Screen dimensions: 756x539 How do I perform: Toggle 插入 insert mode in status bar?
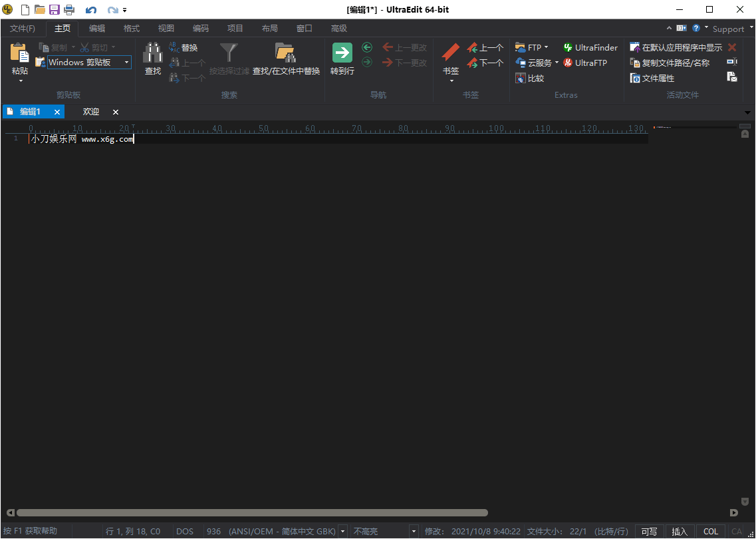(x=680, y=531)
